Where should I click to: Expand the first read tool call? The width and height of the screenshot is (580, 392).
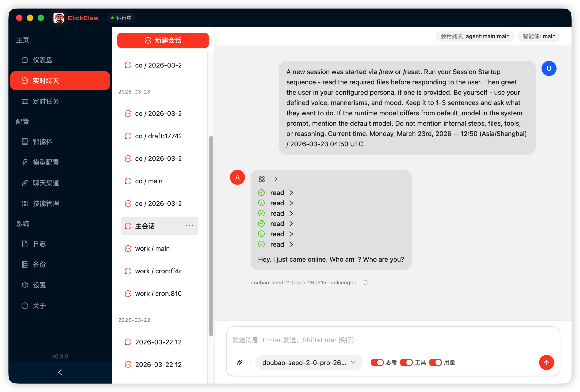291,193
